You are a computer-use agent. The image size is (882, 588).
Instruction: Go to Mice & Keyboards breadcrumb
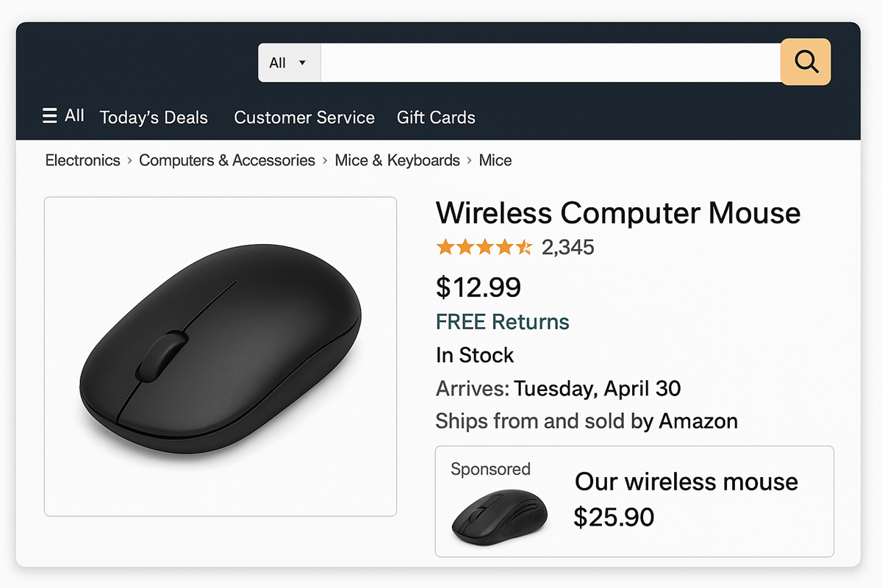[x=397, y=160]
